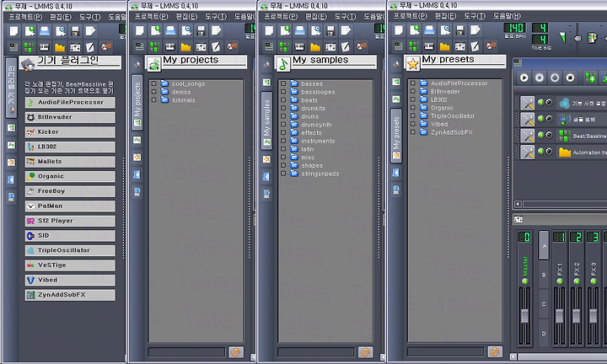
Task: Open piano roll icon in My projects window
Action: (x=170, y=47)
